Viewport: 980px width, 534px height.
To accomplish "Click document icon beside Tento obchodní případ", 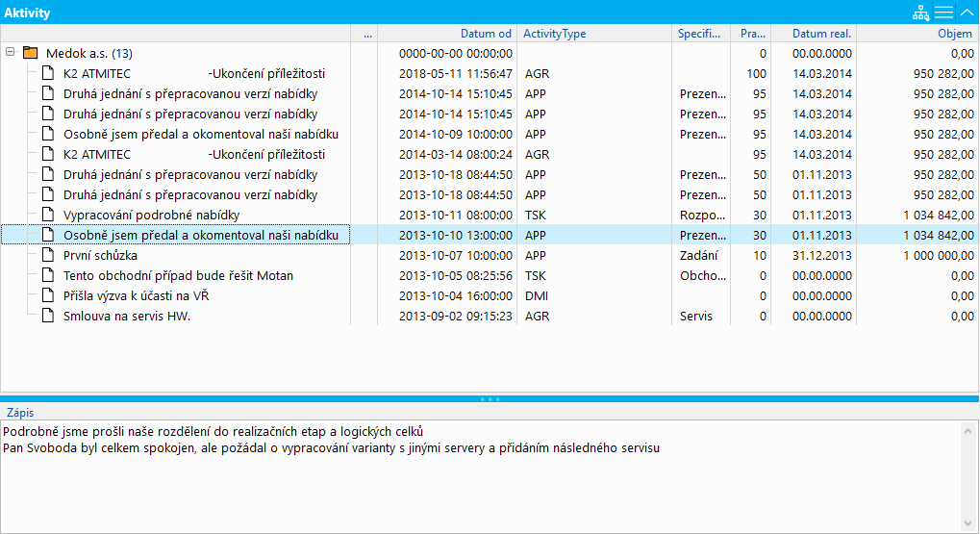I will pyautogui.click(x=48, y=276).
